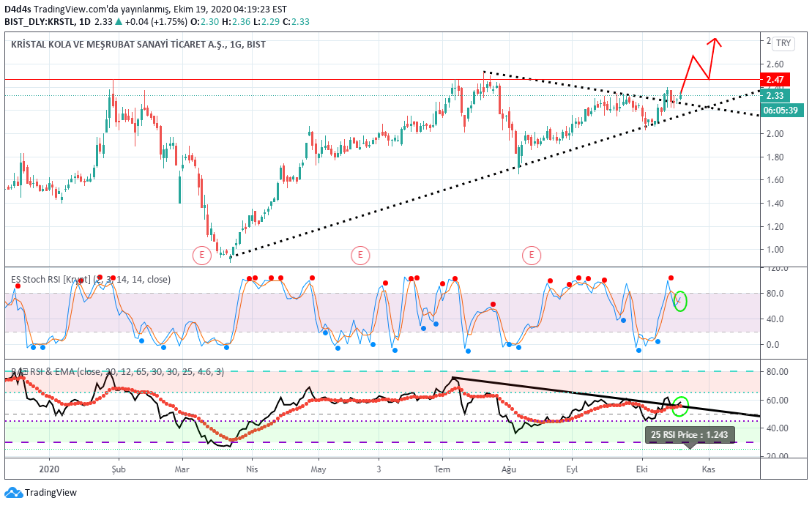
Task: Click the 0.0 value on Stoch RSI scale
Action: point(772,345)
